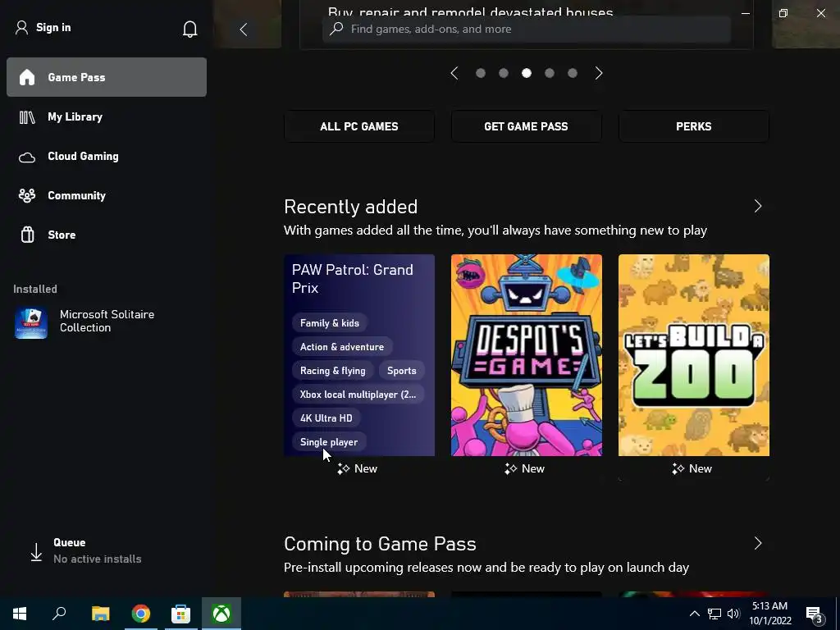
Task: Select third carousel dot
Action: 527,73
